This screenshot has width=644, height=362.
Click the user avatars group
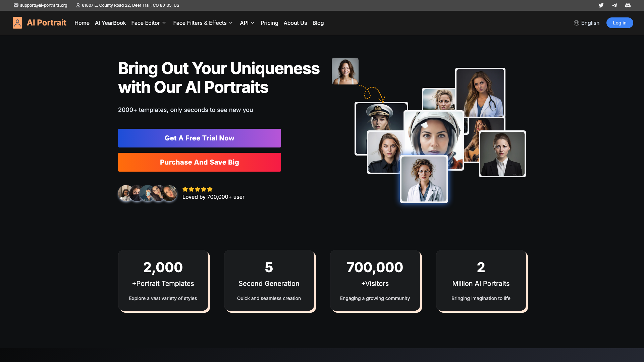pyautogui.click(x=148, y=193)
